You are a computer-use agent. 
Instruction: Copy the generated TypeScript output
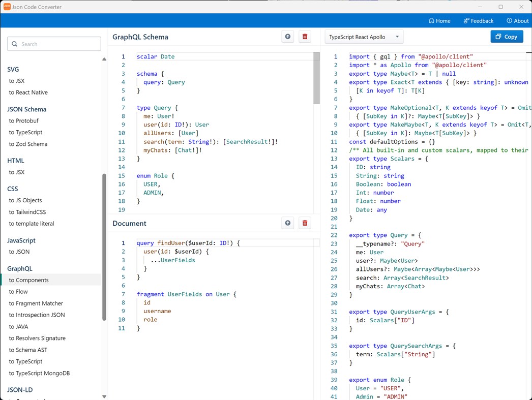tap(507, 37)
